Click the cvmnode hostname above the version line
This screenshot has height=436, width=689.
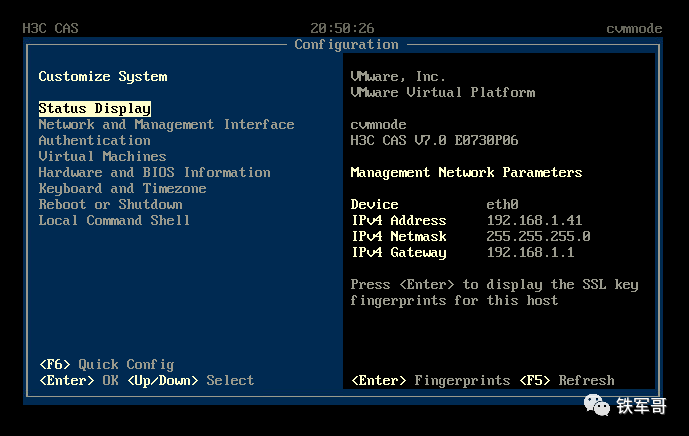(378, 125)
